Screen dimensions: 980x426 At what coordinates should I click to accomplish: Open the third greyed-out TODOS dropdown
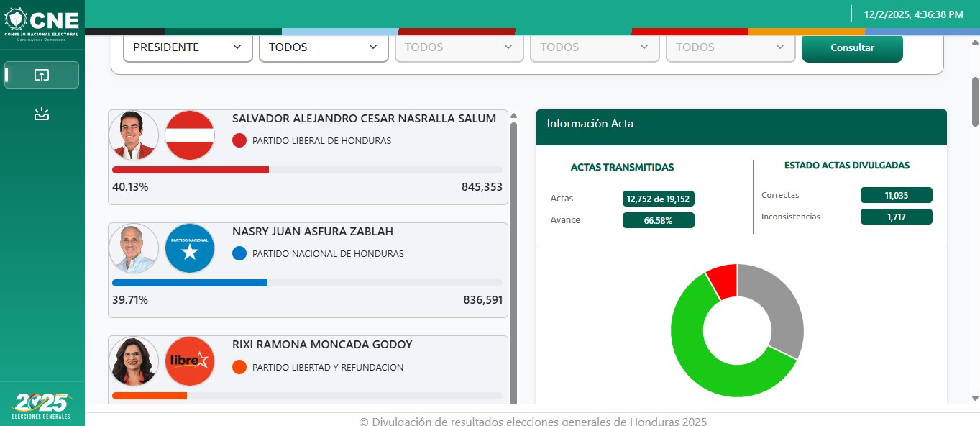point(595,47)
